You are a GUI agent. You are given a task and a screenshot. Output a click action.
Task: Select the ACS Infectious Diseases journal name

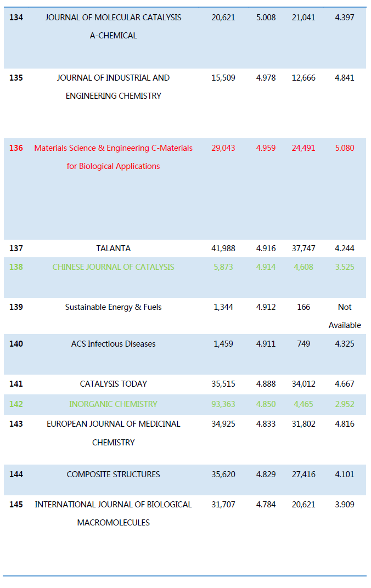point(113,344)
